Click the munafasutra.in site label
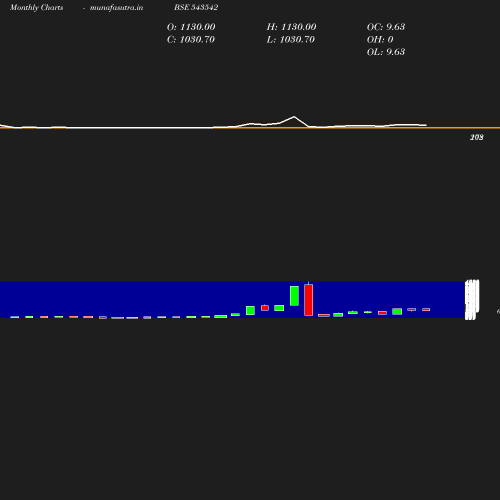 tap(116, 7)
